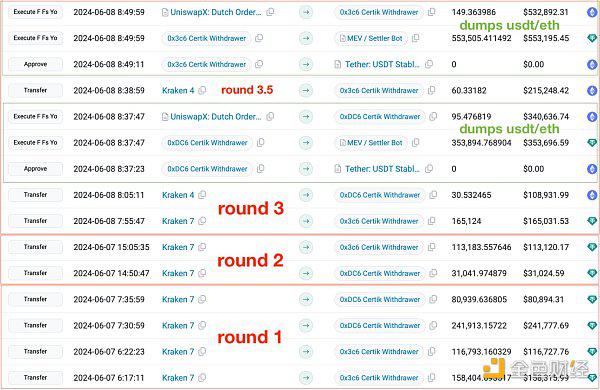
Task: Click contract document icon beside Tether at 8:37:23
Action: pyautogui.click(x=338, y=169)
